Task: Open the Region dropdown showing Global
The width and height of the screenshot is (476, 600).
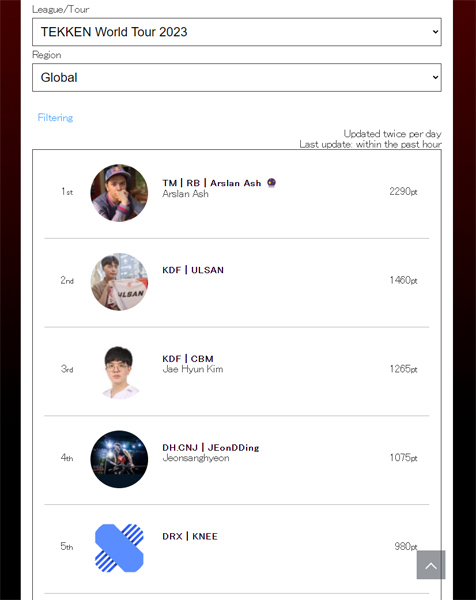Action: coord(236,77)
